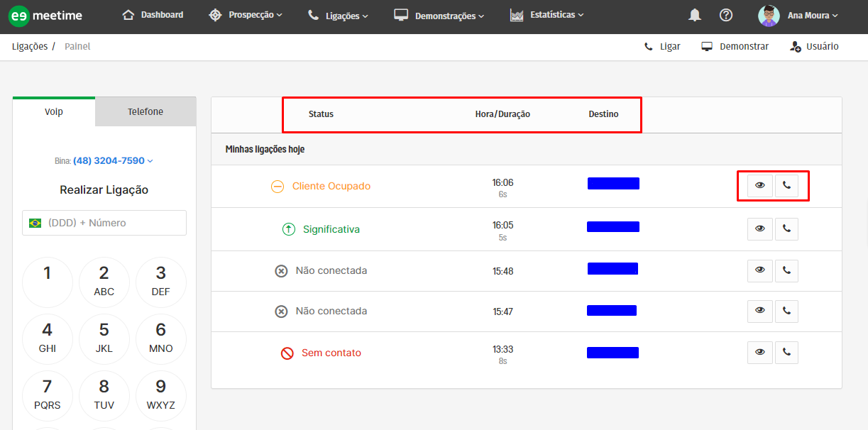Click Minhas ligações hoje heading
868x430 pixels.
coord(265,150)
